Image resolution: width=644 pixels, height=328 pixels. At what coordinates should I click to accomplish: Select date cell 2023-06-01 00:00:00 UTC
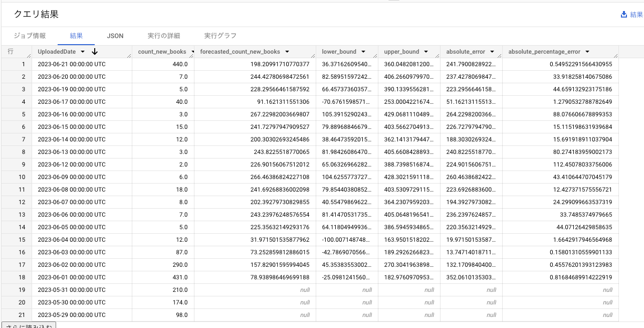click(x=72, y=277)
